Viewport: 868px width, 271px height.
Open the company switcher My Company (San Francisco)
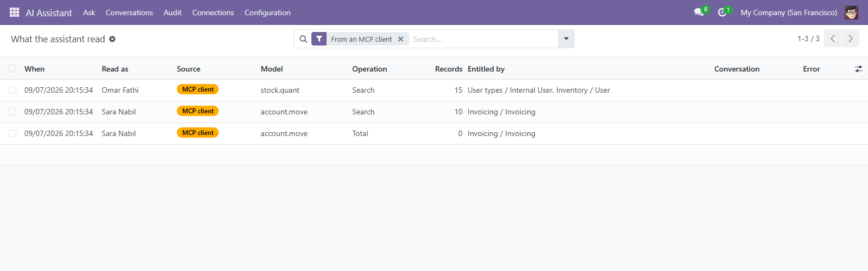pyautogui.click(x=789, y=12)
